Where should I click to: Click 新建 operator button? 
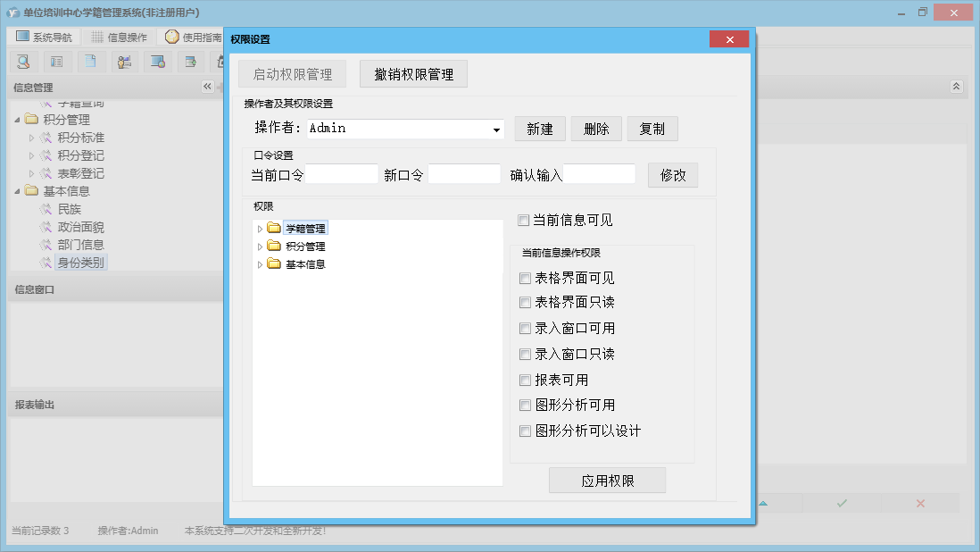click(540, 129)
